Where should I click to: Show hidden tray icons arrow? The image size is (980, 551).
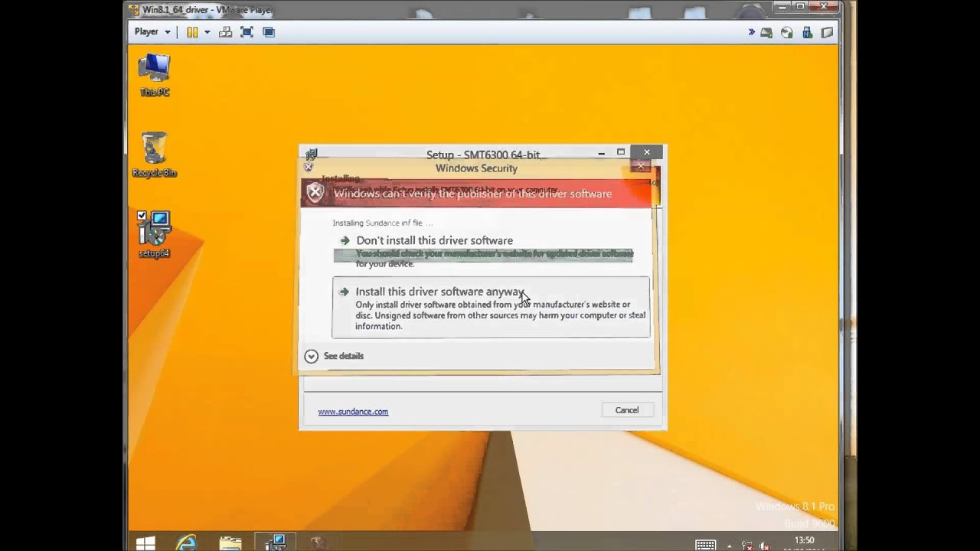729,546
